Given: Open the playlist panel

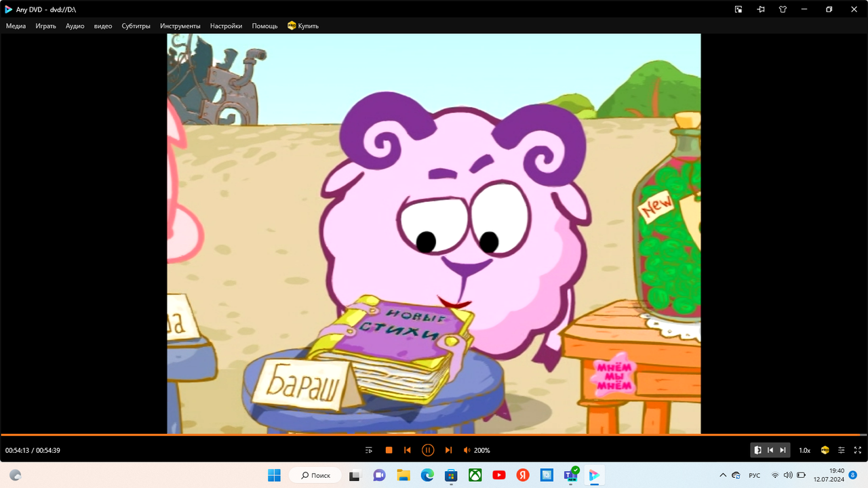Looking at the screenshot, I should 369,450.
